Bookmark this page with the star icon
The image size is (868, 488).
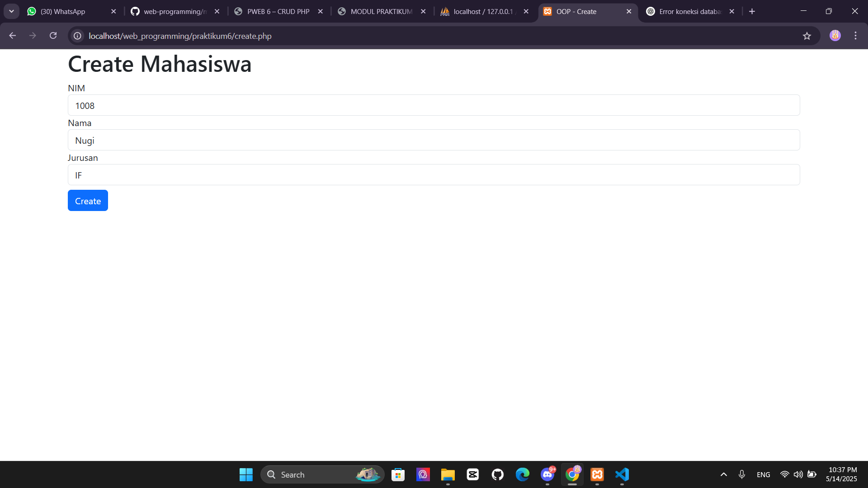pos(807,36)
